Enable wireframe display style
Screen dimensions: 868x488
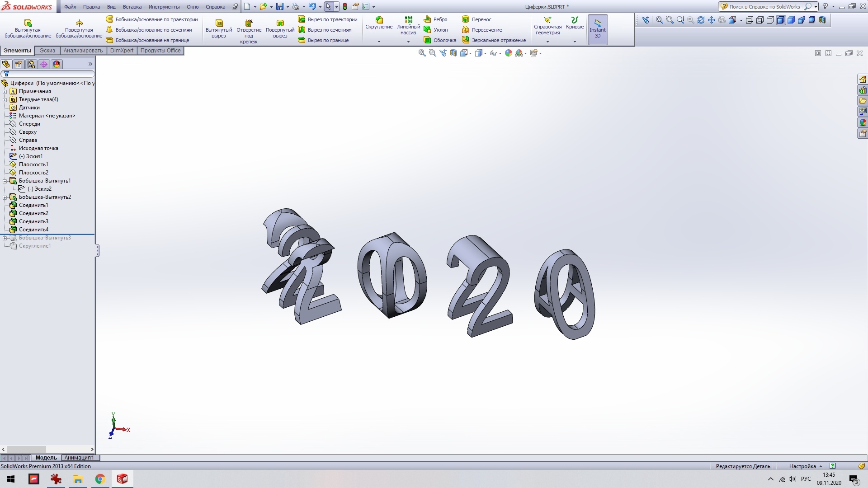750,20
